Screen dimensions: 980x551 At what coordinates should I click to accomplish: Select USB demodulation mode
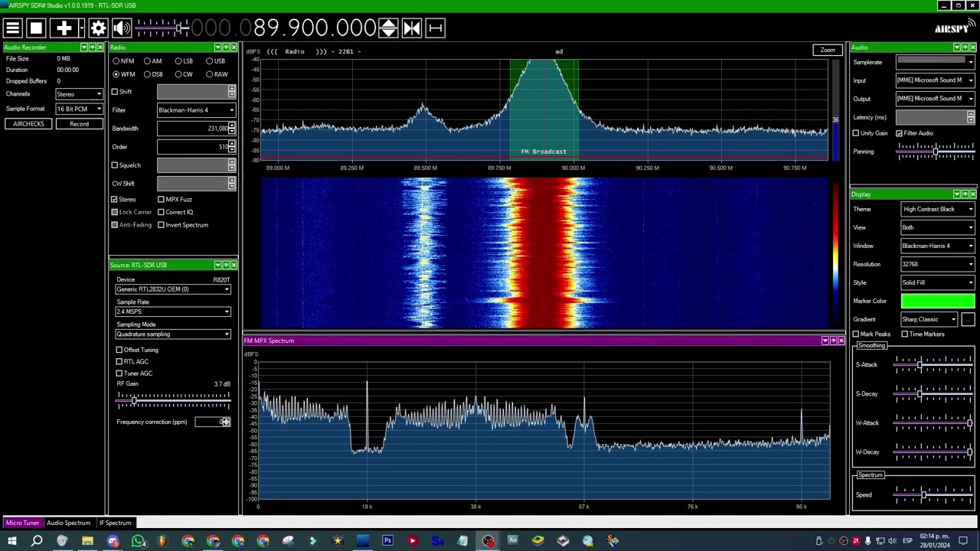pos(215,61)
